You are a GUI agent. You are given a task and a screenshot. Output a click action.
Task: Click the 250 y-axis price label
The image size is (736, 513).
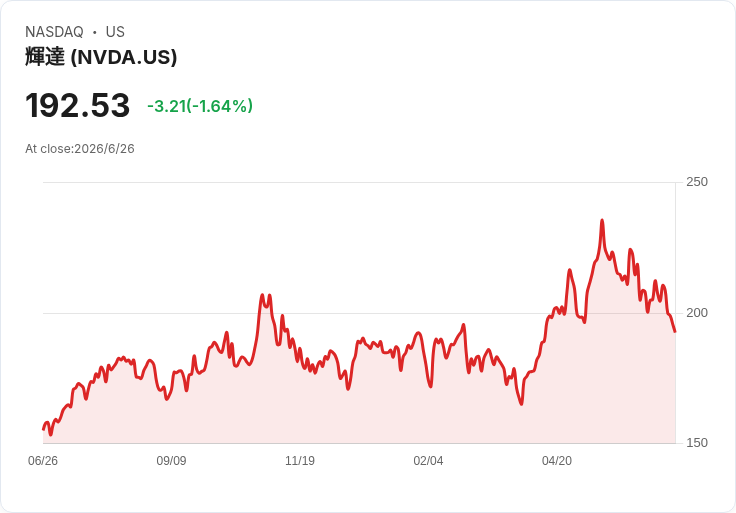697,182
